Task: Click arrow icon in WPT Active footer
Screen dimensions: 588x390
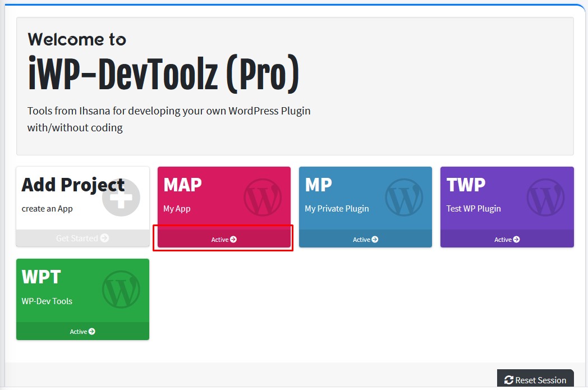Action: pos(92,332)
